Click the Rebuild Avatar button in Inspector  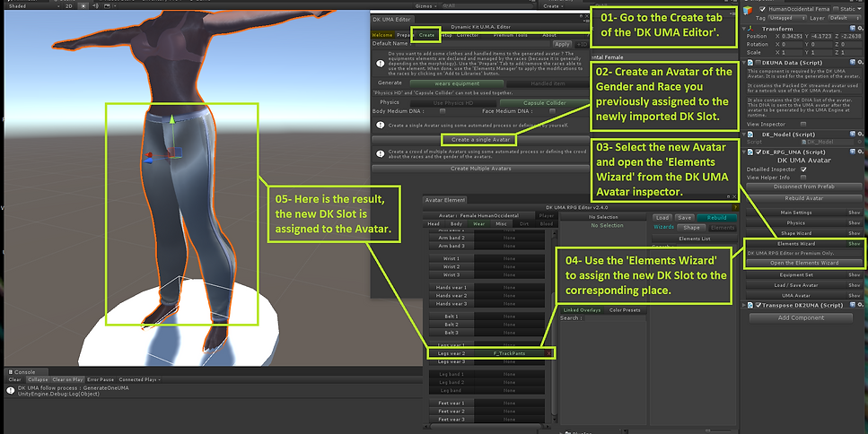click(803, 198)
